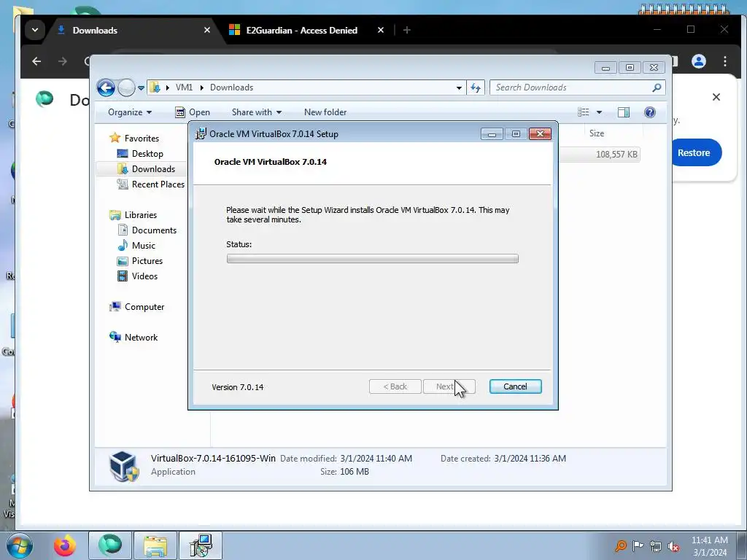The width and height of the screenshot is (747, 560).
Task: Close the Downloads Chrome tab
Action: [207, 30]
